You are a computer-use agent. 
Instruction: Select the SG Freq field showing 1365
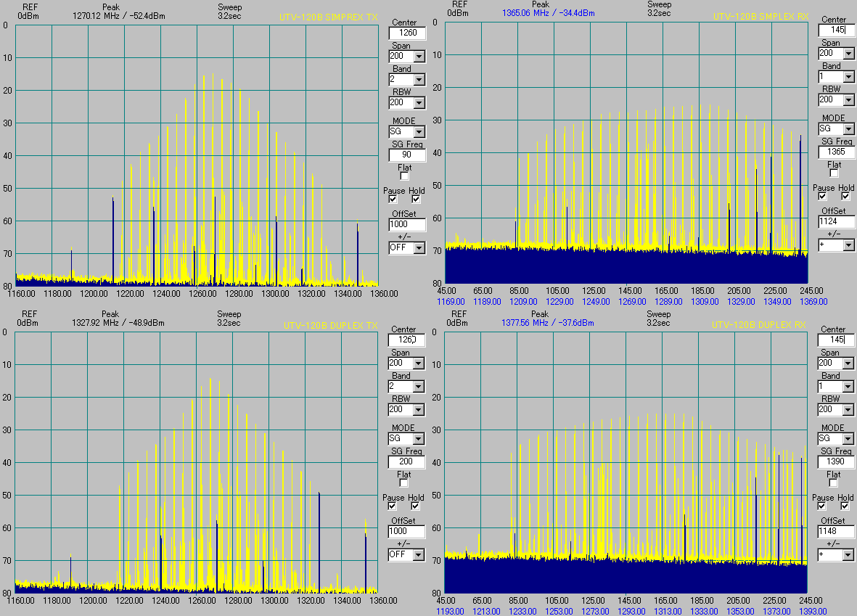[x=835, y=152]
